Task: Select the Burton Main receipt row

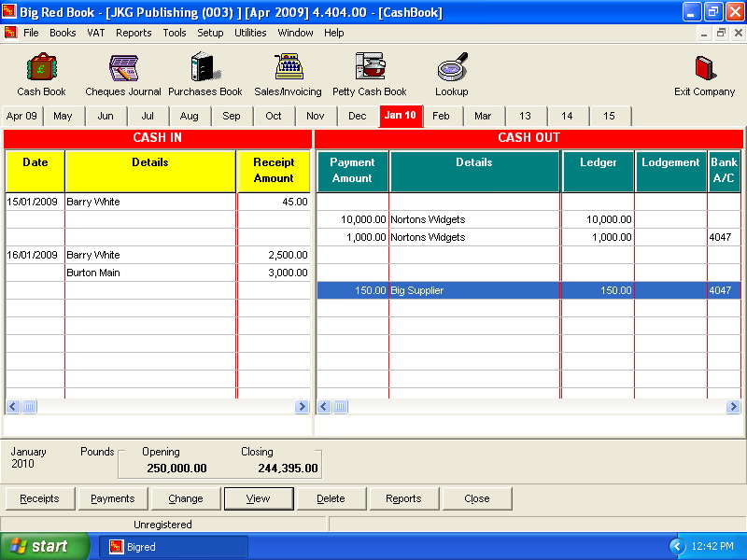Action: pyautogui.click(x=158, y=273)
